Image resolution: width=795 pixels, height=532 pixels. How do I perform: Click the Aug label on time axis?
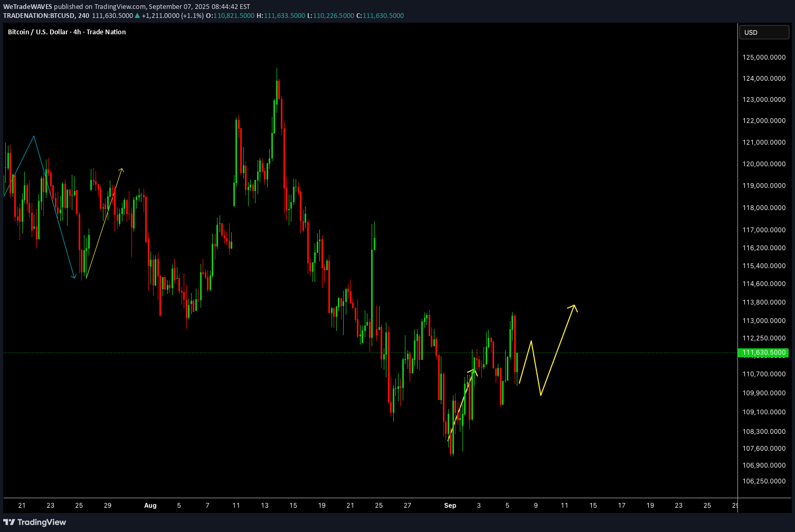pyautogui.click(x=150, y=506)
